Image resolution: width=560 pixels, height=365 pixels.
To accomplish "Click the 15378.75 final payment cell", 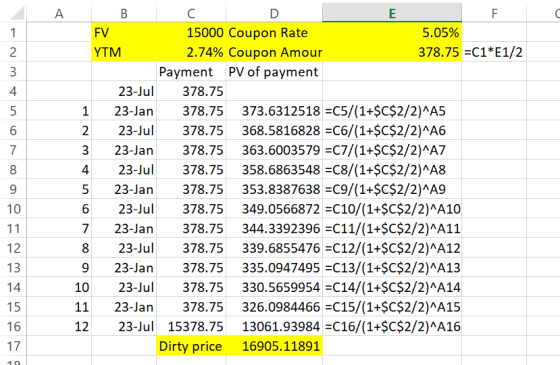I will (x=191, y=327).
